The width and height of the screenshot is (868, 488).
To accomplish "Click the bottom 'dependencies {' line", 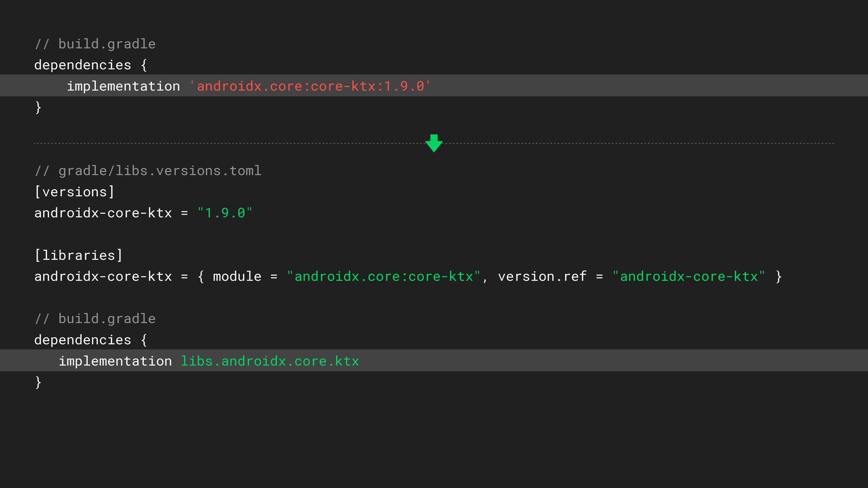I will (90, 340).
